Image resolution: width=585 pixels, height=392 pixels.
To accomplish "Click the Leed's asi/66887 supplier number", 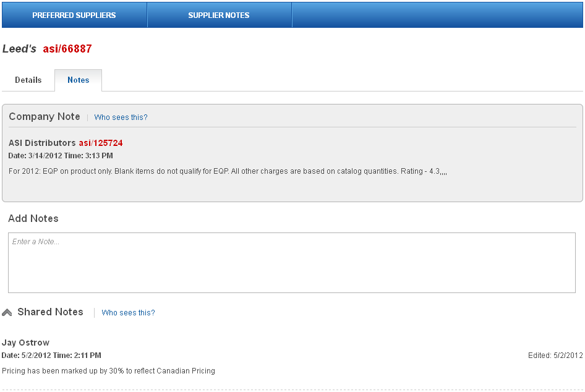I will (67, 49).
